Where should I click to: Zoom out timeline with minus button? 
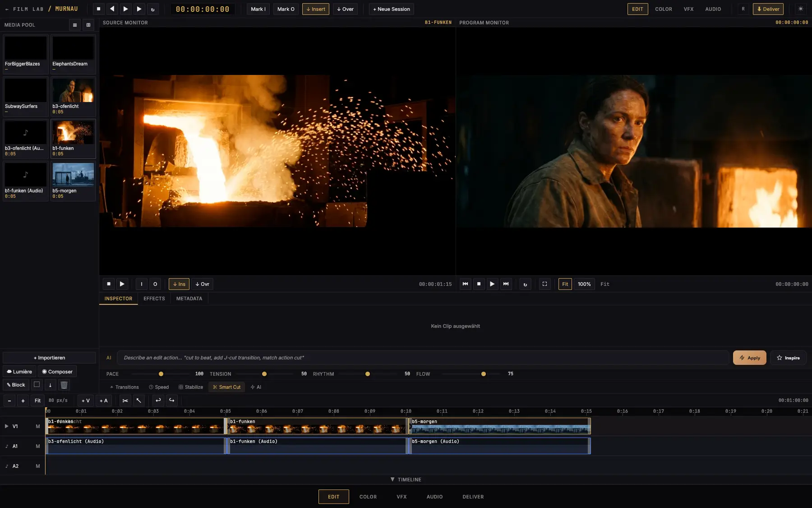coord(9,401)
